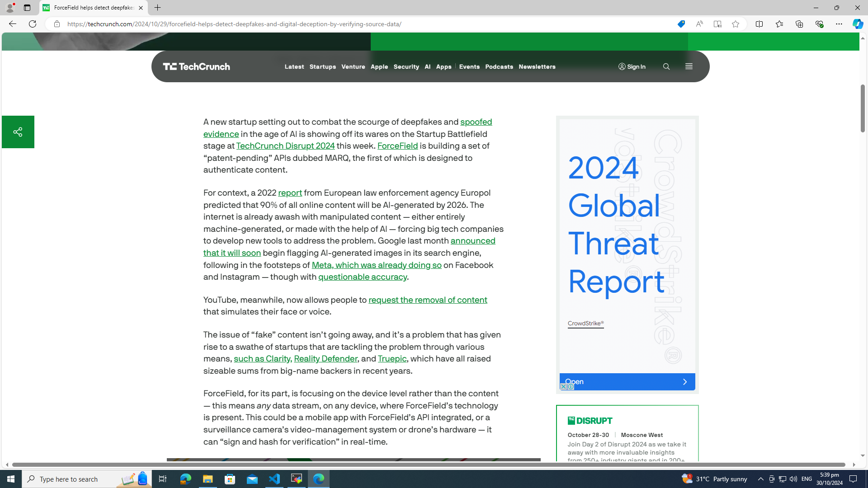The width and height of the screenshot is (868, 488).
Task: Go to TechCrunch home logo
Action: pos(196,66)
